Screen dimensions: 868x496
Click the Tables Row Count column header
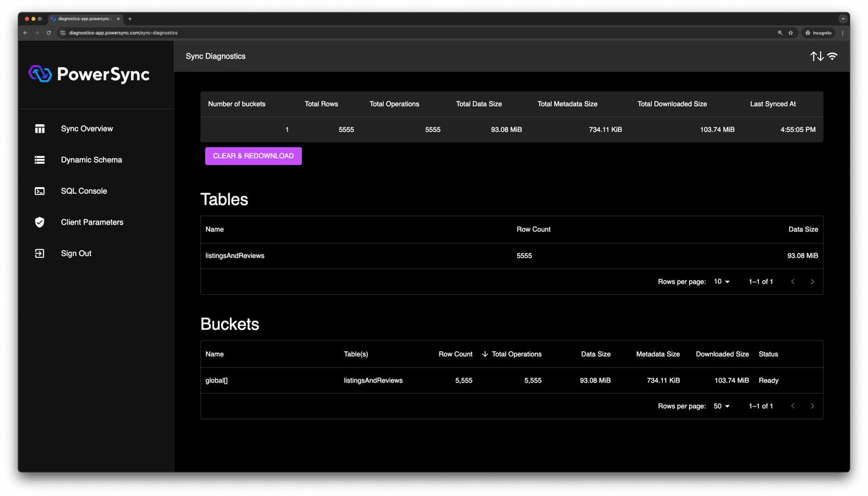click(534, 230)
